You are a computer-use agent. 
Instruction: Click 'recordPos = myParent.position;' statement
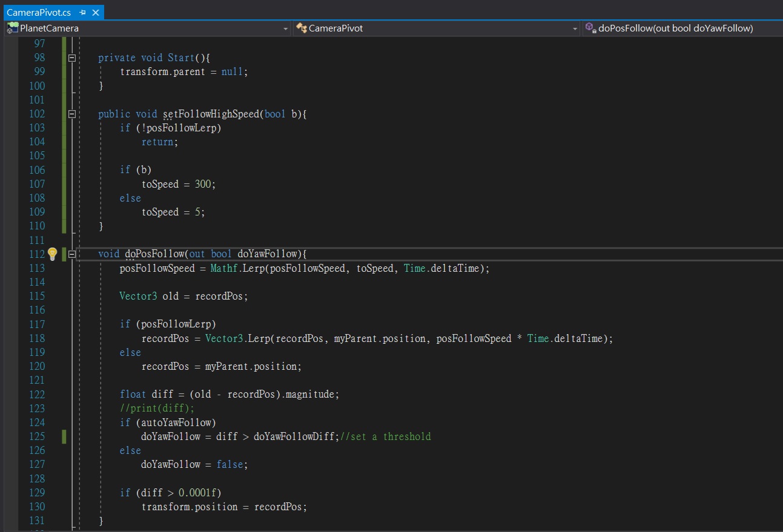point(222,366)
